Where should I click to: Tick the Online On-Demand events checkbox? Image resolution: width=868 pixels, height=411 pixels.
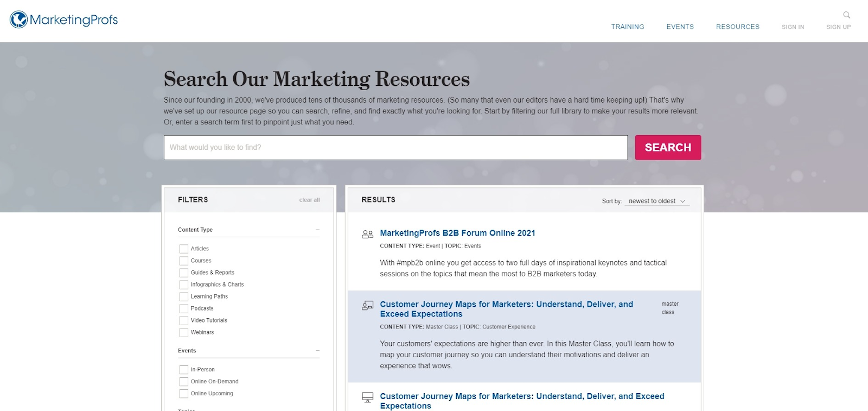[184, 382]
